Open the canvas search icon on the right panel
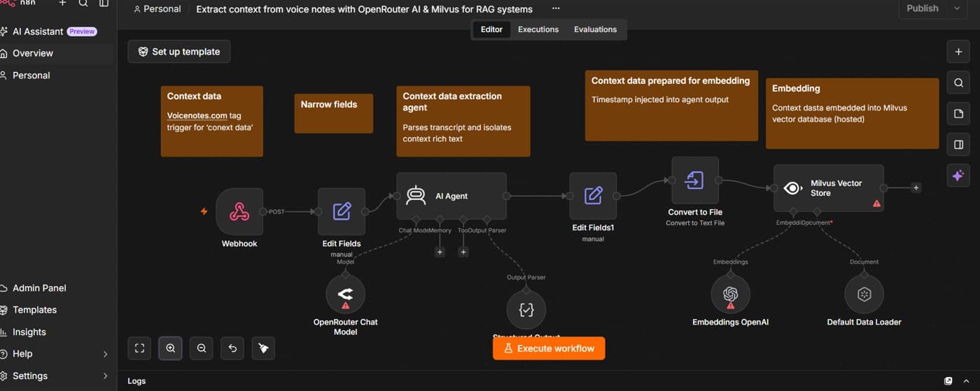This screenshot has width=980, height=391. coord(958,83)
